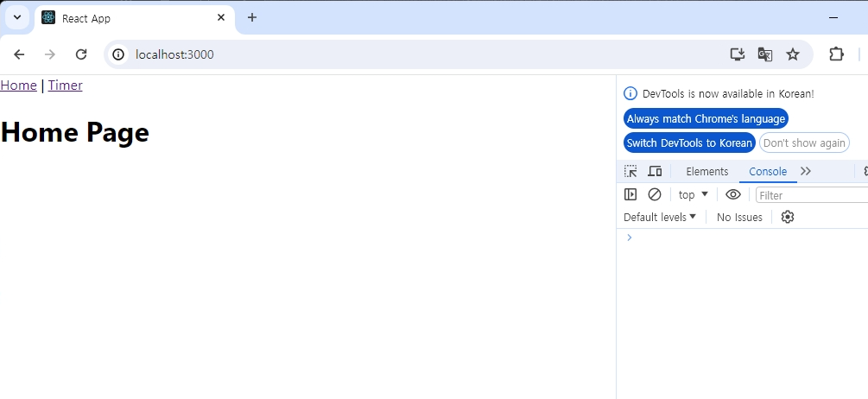View site information icon
The height and width of the screenshot is (399, 868).
tap(118, 54)
